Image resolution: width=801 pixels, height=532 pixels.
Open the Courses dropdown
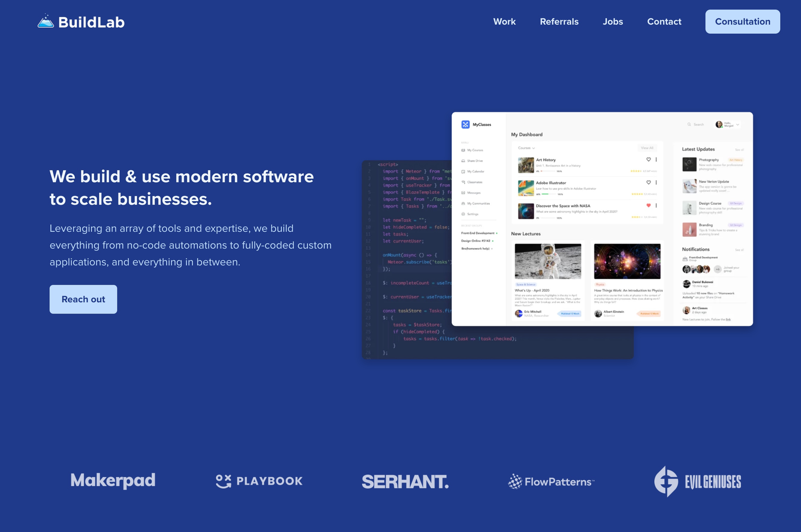[526, 148]
